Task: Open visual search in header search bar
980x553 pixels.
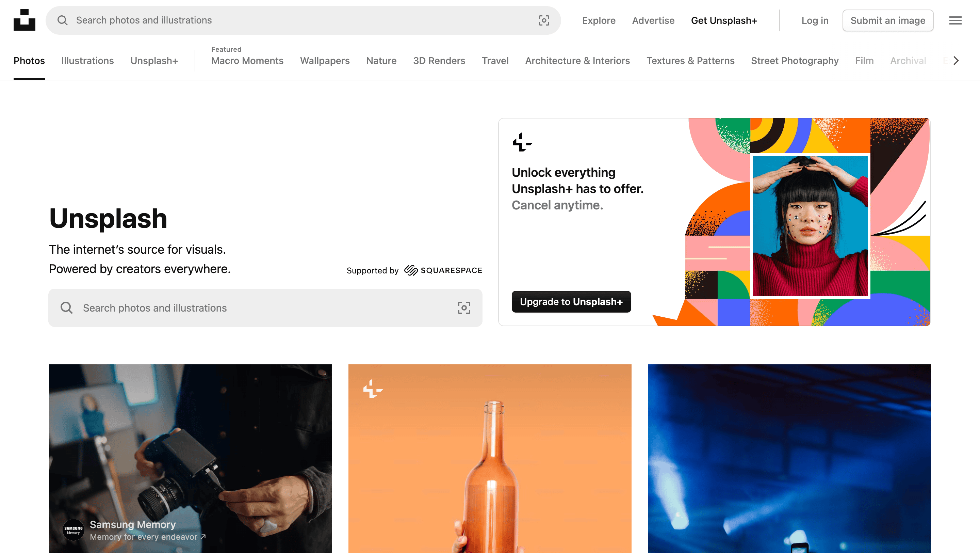Action: point(544,20)
